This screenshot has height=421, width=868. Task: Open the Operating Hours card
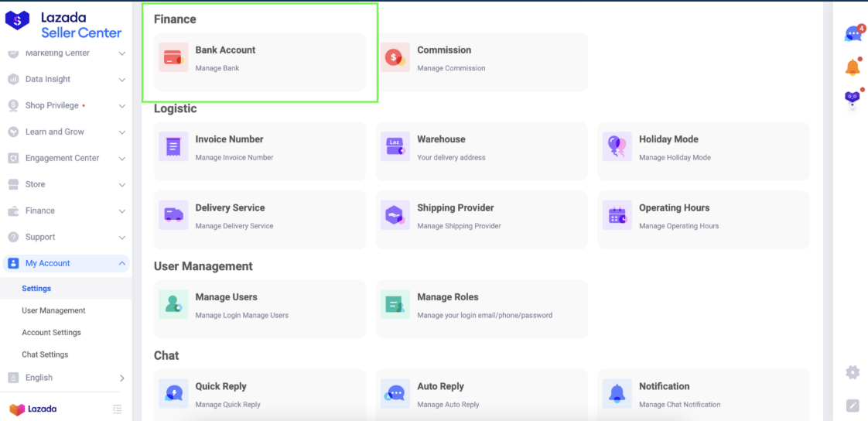(703, 219)
